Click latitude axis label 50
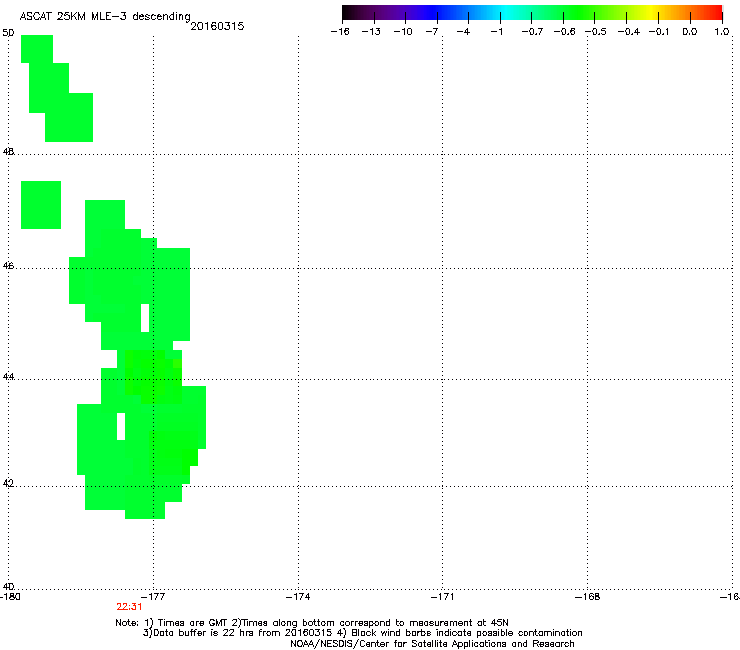Viewport: 740px width, 650px height. coord(8,33)
